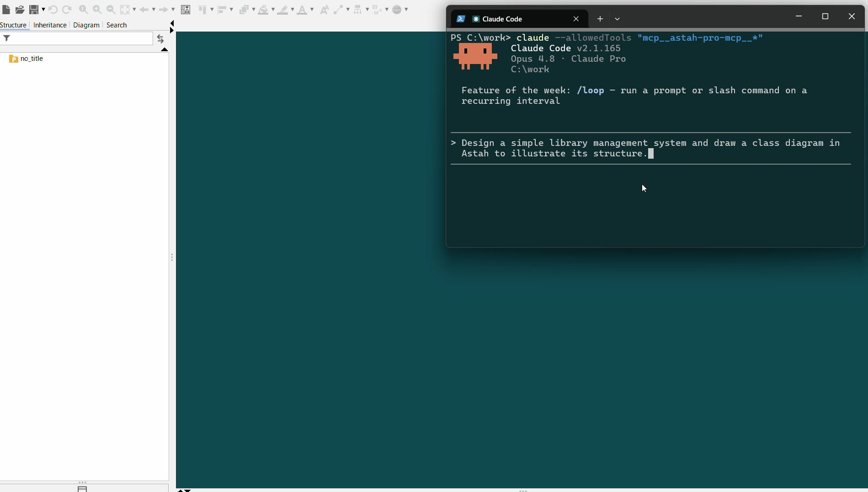The height and width of the screenshot is (492, 868).
Task: Open the fill color dropdown arrow
Action: point(273,9)
